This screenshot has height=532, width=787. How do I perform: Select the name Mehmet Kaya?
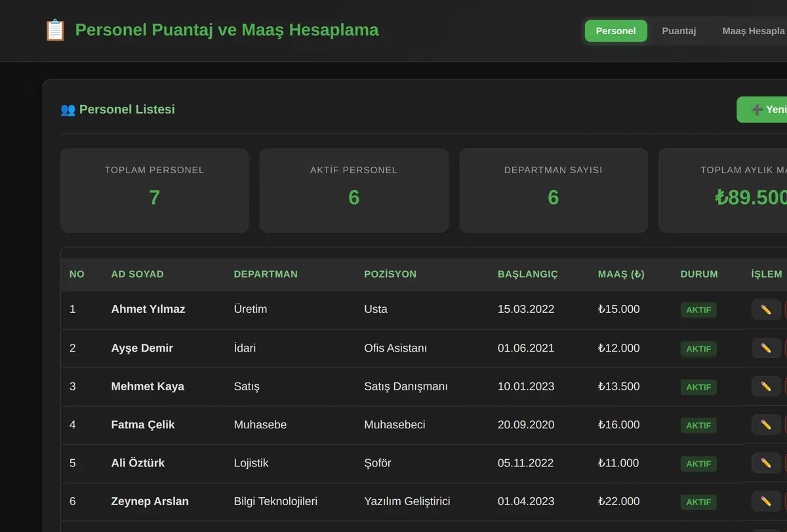pos(148,386)
